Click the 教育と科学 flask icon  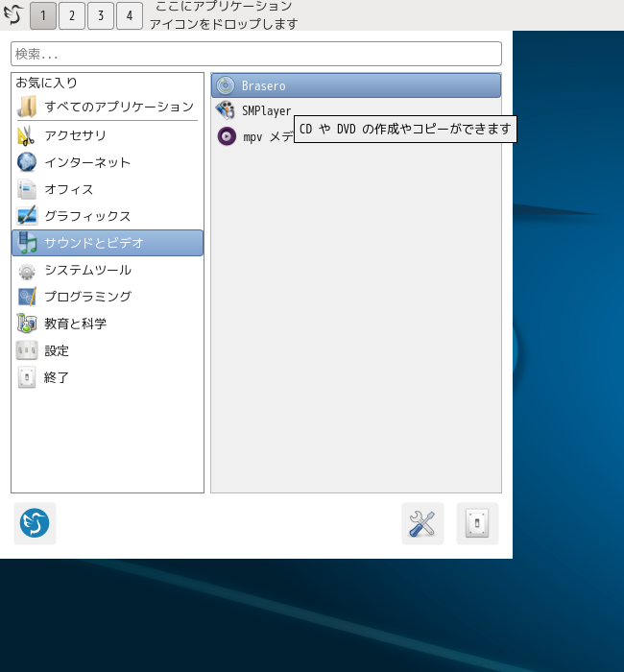[x=27, y=324]
